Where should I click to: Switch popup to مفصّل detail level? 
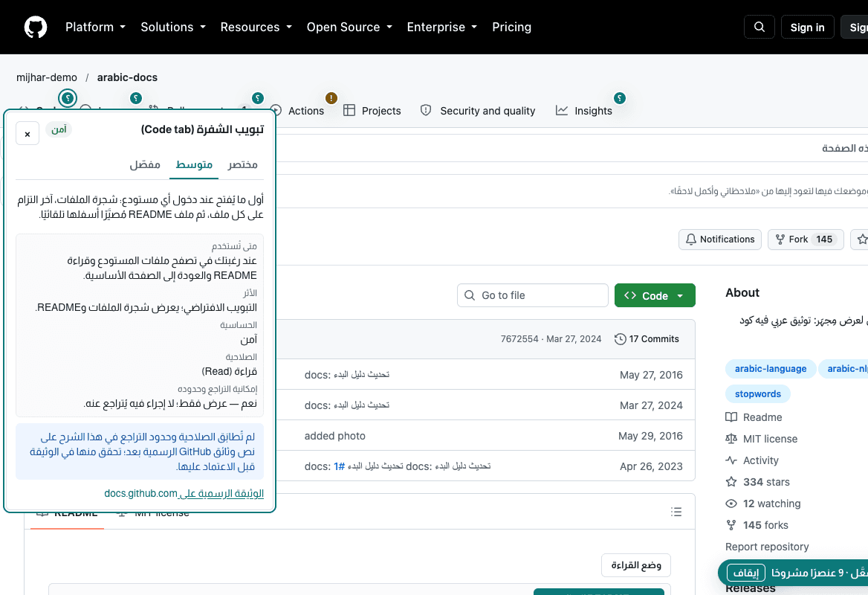point(145,164)
